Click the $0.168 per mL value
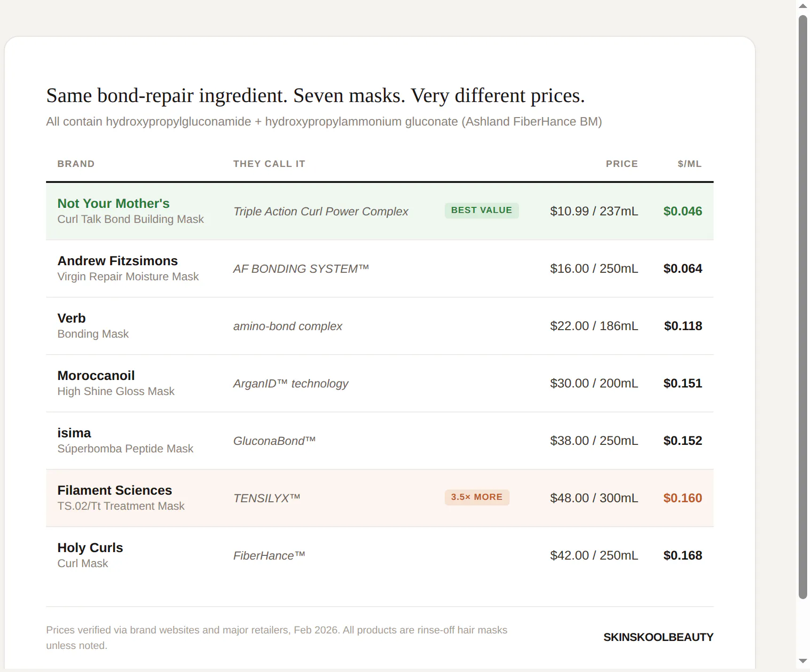The width and height of the screenshot is (810, 672). tap(683, 555)
